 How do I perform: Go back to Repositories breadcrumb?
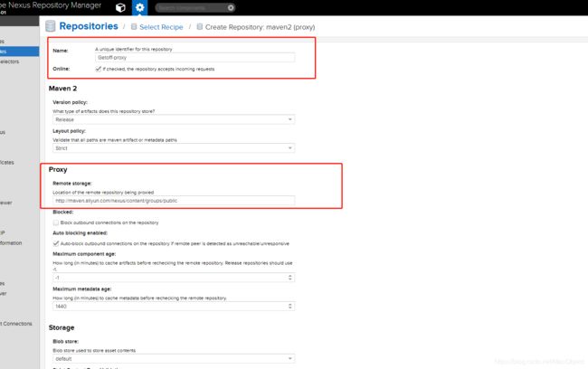pyautogui.click(x=89, y=26)
